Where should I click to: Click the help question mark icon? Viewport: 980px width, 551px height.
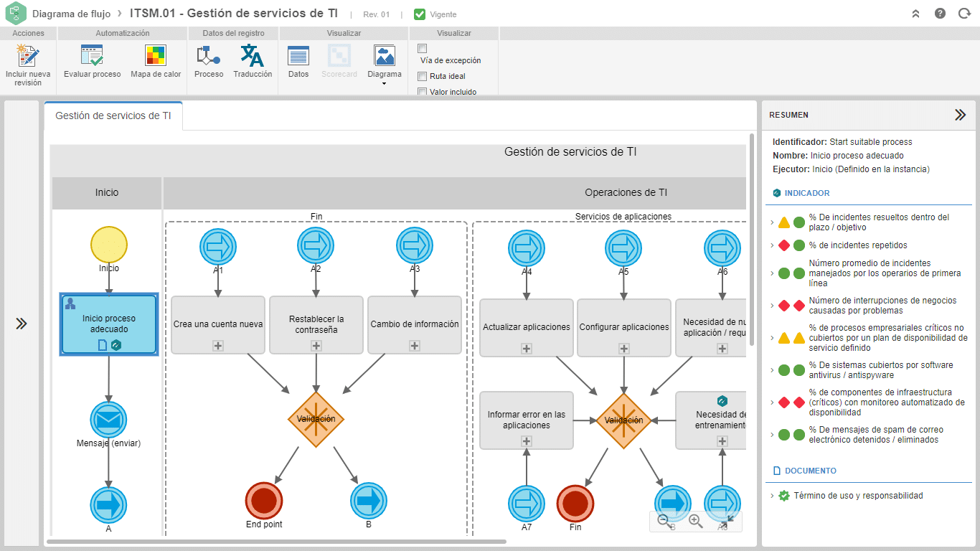point(940,14)
